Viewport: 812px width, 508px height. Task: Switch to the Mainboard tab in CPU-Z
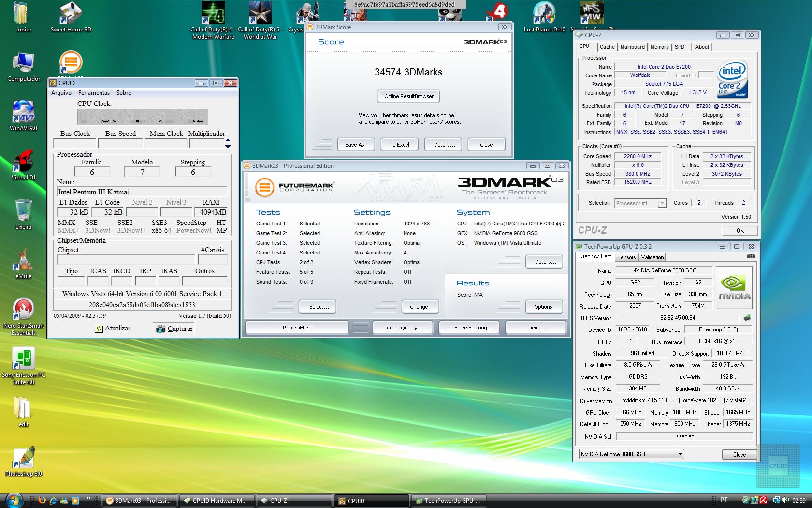click(x=632, y=47)
